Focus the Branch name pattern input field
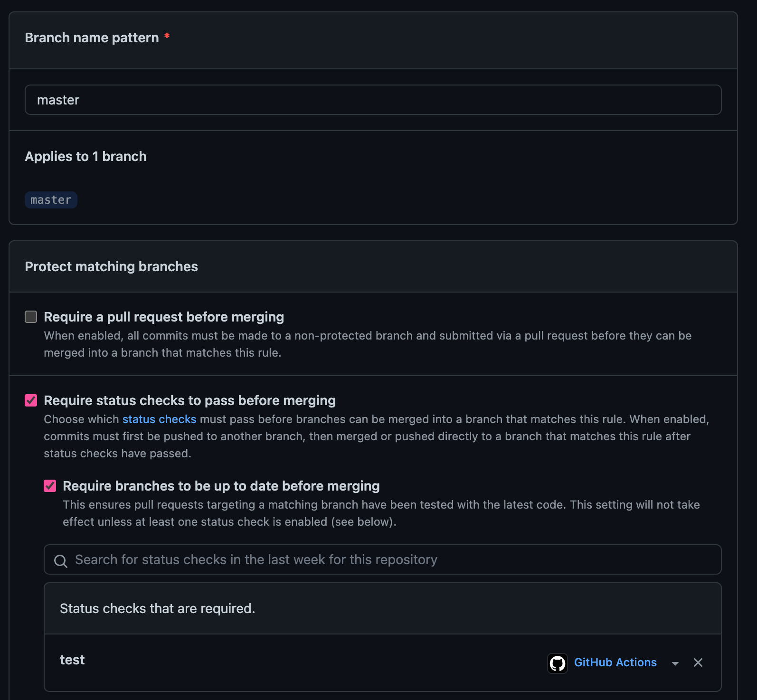 point(373,100)
